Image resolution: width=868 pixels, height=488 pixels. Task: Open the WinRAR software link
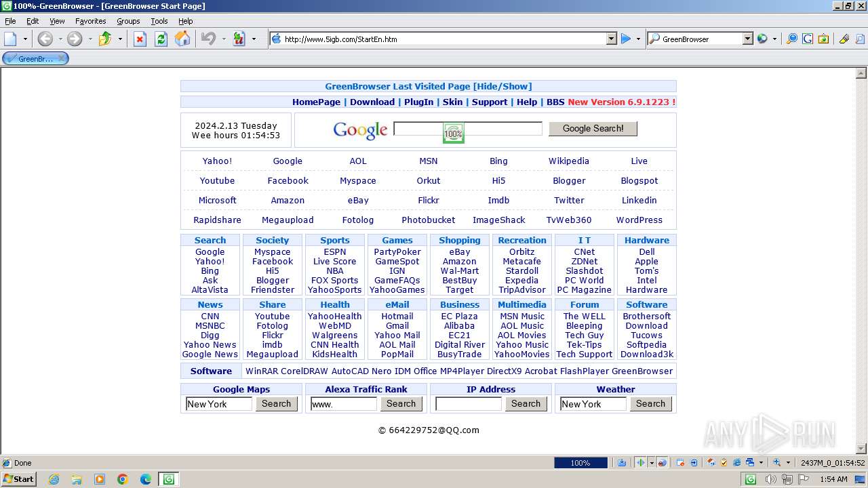pos(262,371)
